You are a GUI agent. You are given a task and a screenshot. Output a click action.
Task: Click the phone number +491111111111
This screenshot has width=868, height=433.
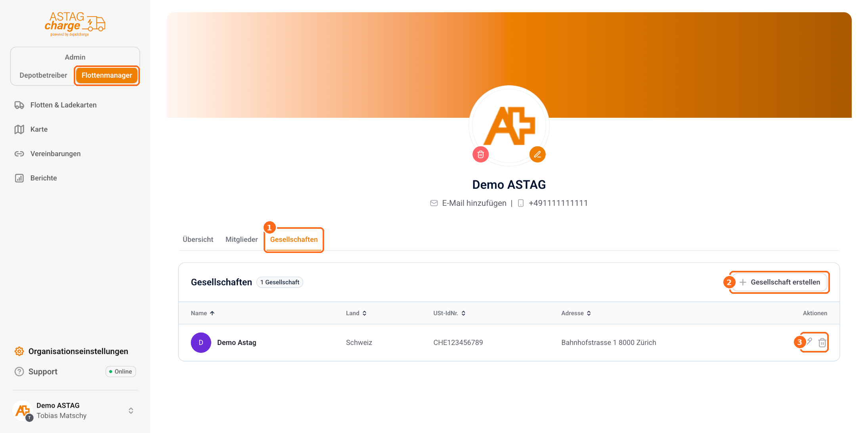click(x=558, y=203)
